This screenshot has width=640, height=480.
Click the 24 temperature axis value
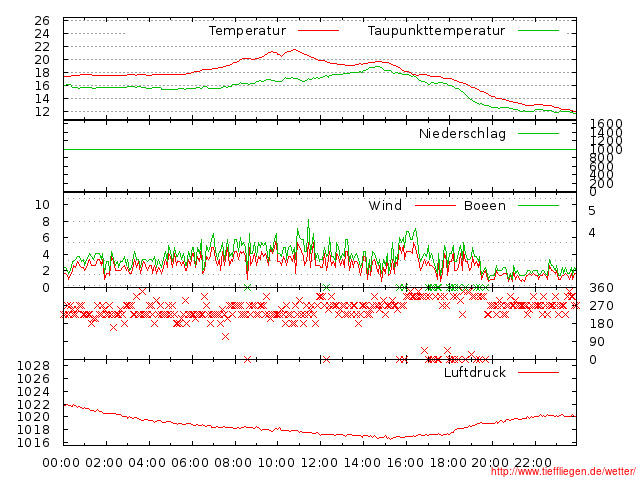point(42,34)
